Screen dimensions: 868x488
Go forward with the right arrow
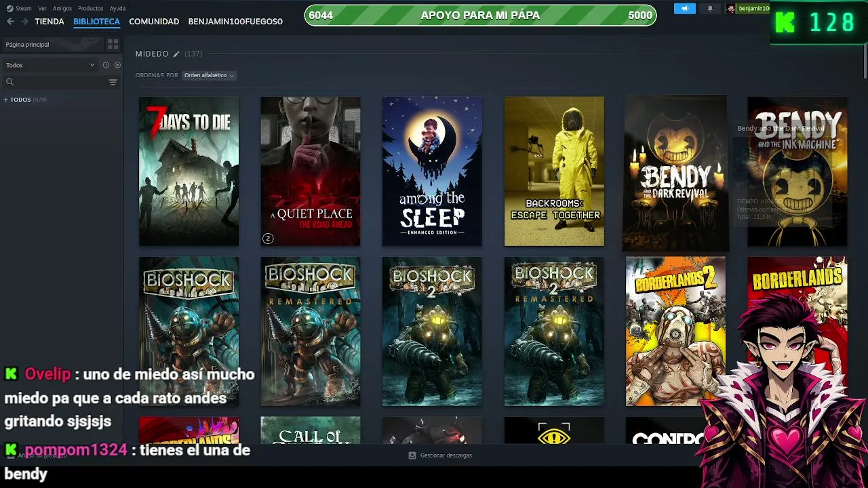click(x=24, y=22)
